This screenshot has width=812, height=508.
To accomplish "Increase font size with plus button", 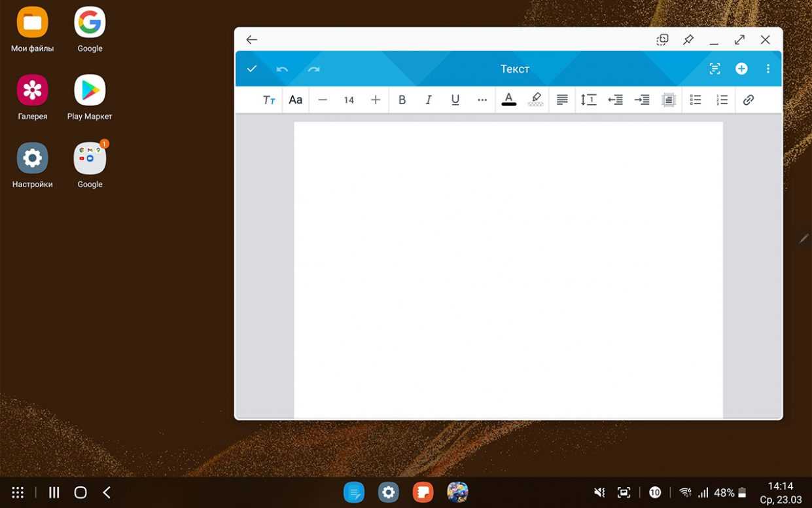I will [376, 100].
